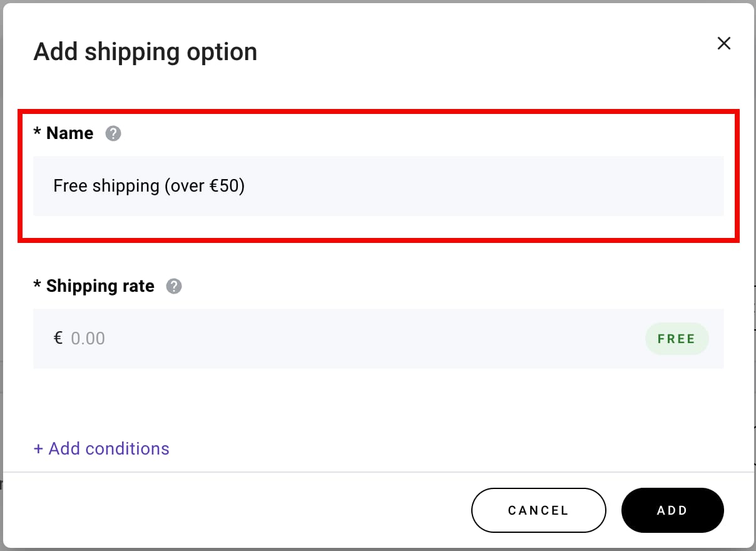Click the Add shipping option dialog title
The image size is (756, 551).
pos(145,51)
